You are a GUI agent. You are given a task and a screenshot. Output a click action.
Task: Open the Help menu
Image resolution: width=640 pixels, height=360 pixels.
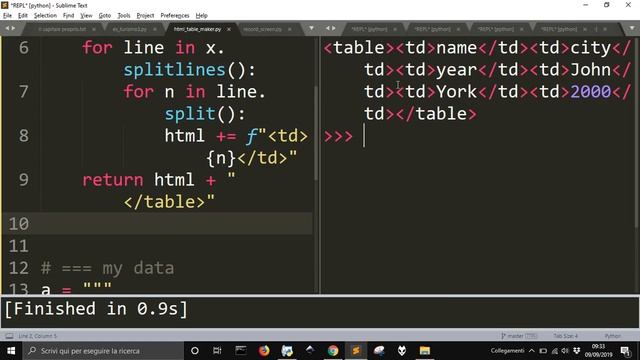pyautogui.click(x=202, y=16)
